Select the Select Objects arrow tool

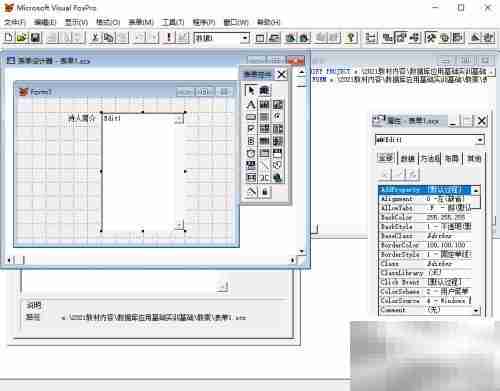tap(251, 90)
